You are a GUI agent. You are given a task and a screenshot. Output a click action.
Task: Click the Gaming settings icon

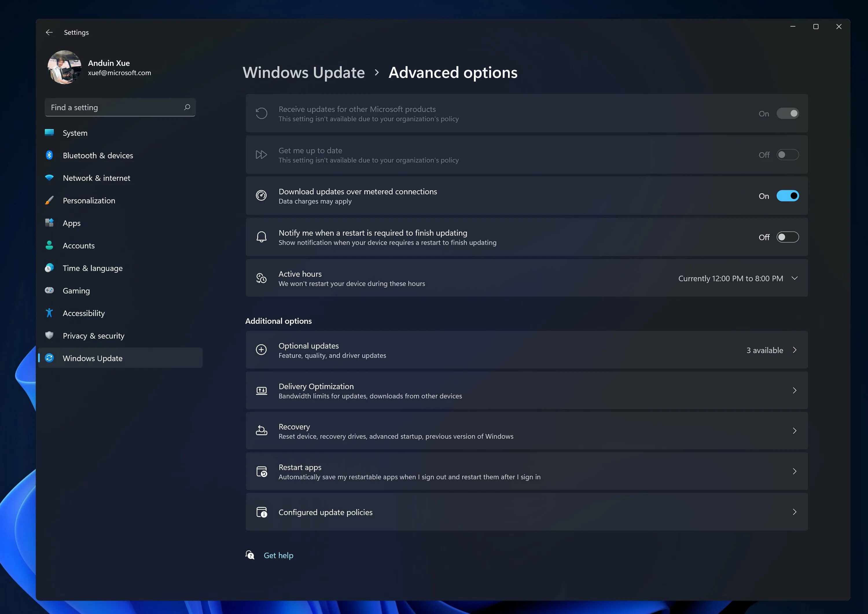pos(50,291)
